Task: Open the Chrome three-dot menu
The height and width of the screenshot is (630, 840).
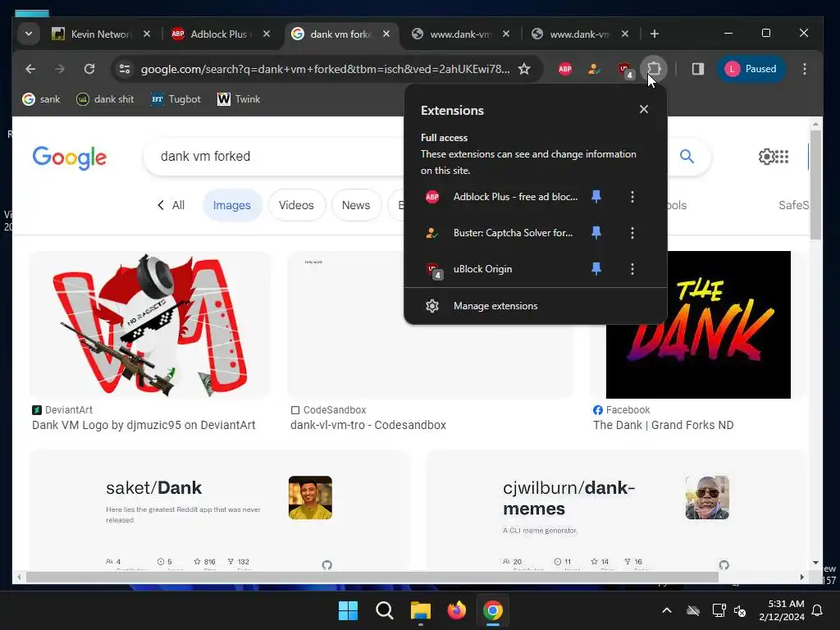Action: pyautogui.click(x=804, y=69)
